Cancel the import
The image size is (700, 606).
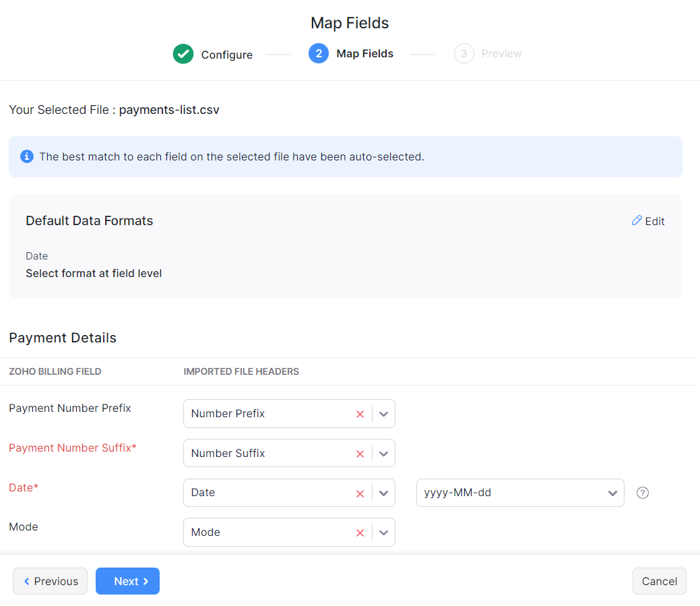click(x=659, y=581)
